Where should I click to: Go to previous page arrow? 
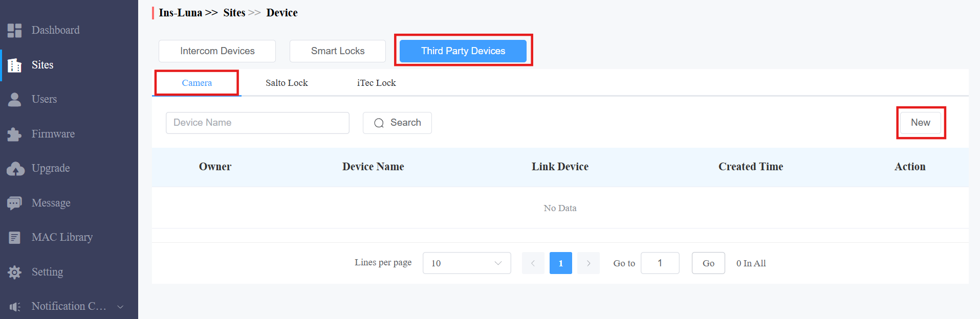click(533, 263)
